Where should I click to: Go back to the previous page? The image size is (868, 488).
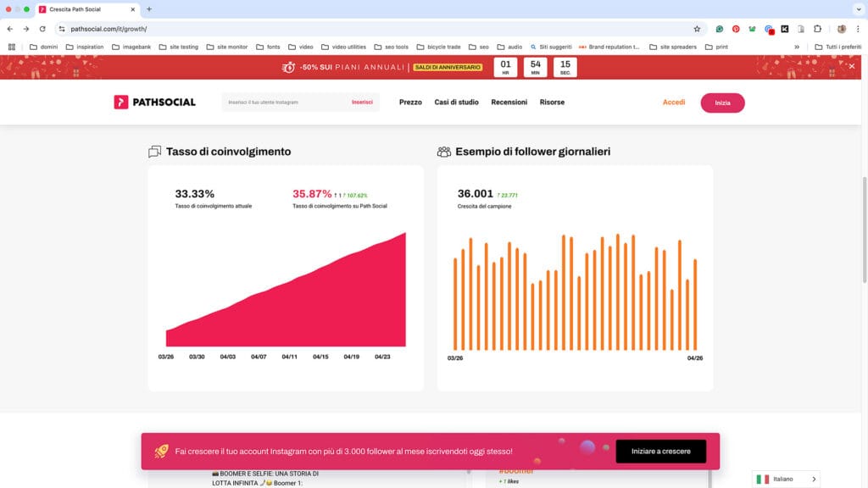pos(10,29)
